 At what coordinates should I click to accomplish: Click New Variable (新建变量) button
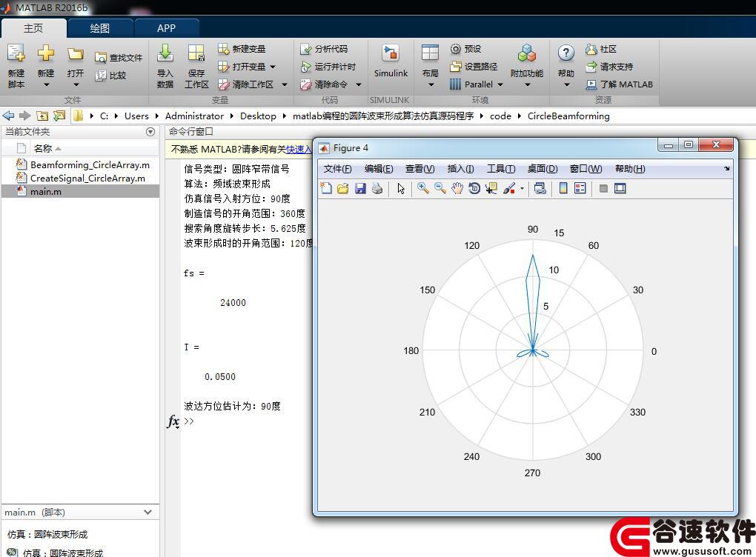242,49
